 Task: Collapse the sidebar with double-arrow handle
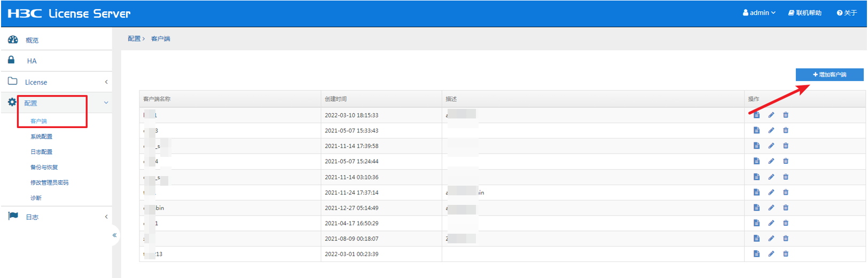114,235
